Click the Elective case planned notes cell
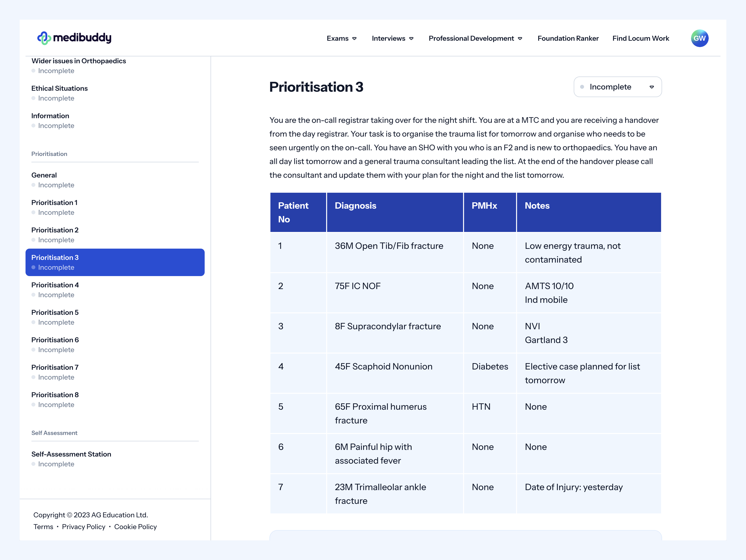 click(589, 373)
